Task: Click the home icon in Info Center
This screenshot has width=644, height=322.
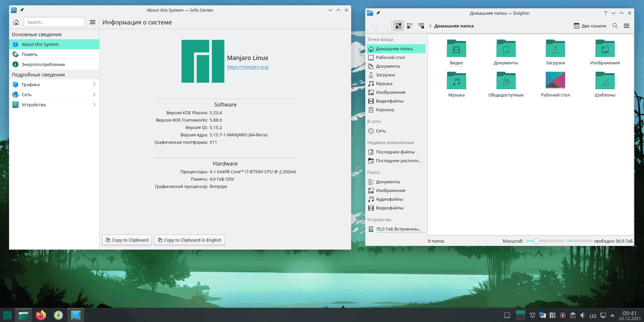Action: point(16,22)
